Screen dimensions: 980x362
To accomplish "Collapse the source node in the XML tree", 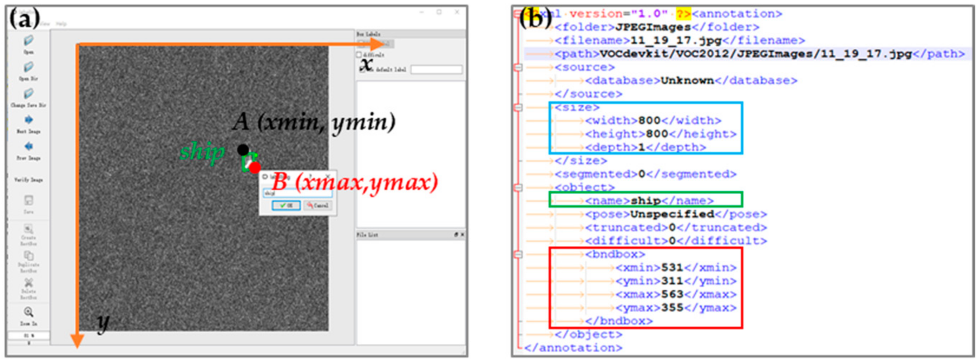I will coord(519,67).
